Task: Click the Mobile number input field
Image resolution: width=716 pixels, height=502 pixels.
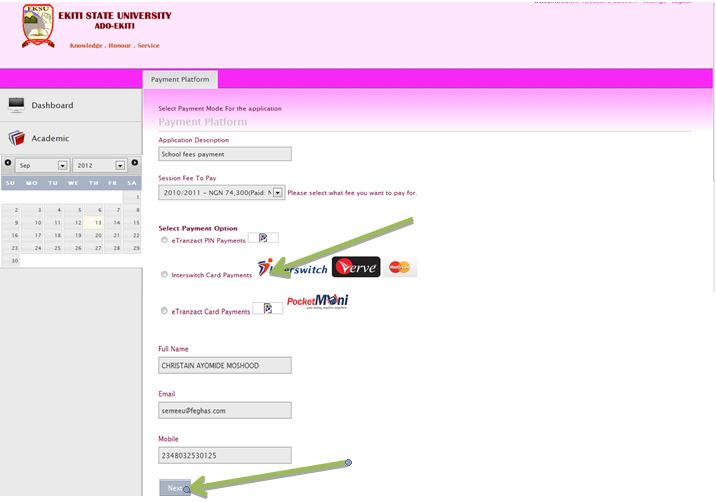Action: tap(225, 455)
